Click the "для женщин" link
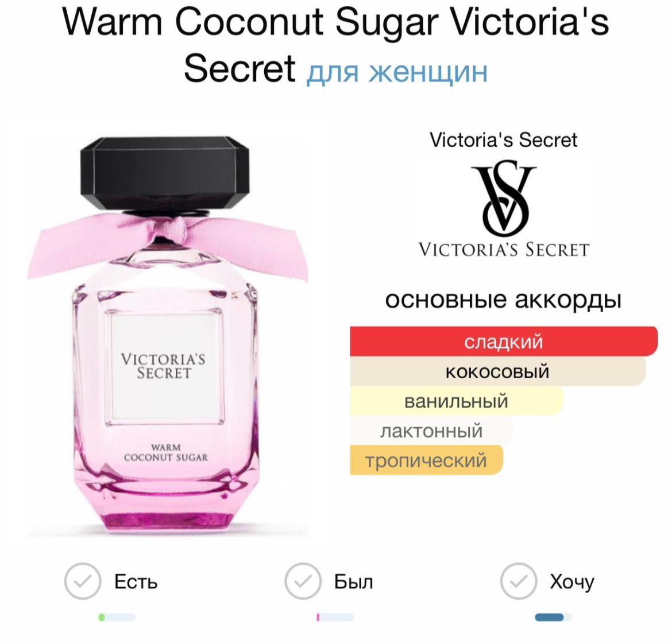The width and height of the screenshot is (672, 644). tap(397, 71)
